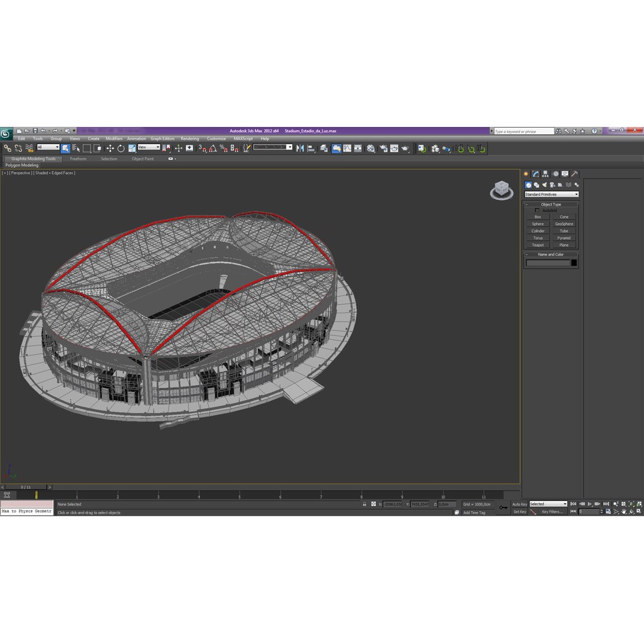The width and height of the screenshot is (644, 644).
Task: Enable the AutoGrid checkbox
Action: [x=537, y=210]
